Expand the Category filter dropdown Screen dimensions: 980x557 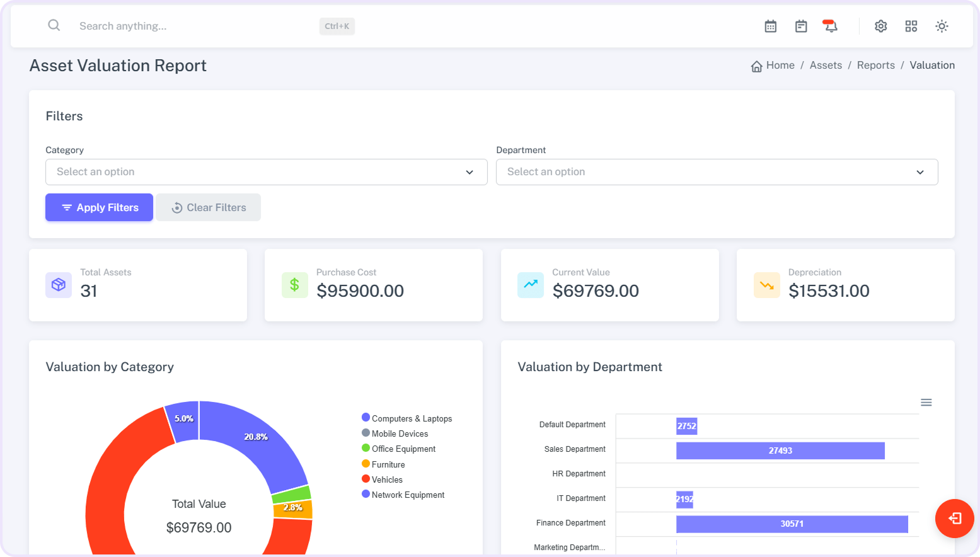[x=266, y=172]
